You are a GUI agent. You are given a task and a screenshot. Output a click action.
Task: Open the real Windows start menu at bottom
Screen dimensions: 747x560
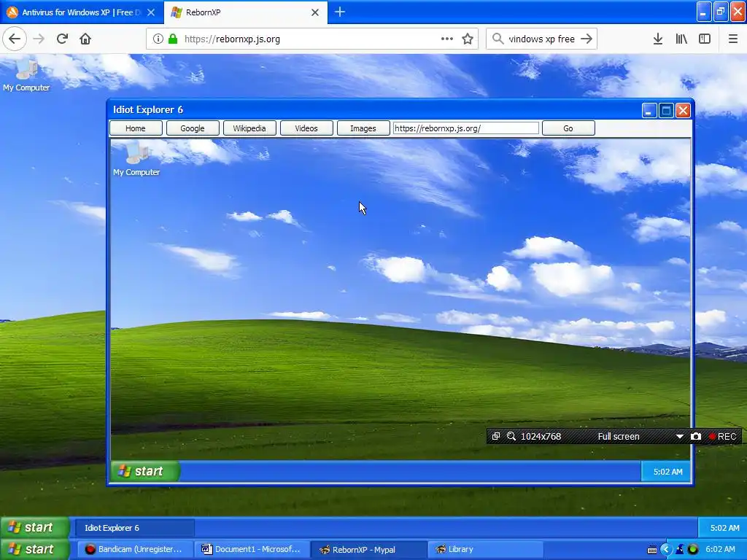point(34,549)
